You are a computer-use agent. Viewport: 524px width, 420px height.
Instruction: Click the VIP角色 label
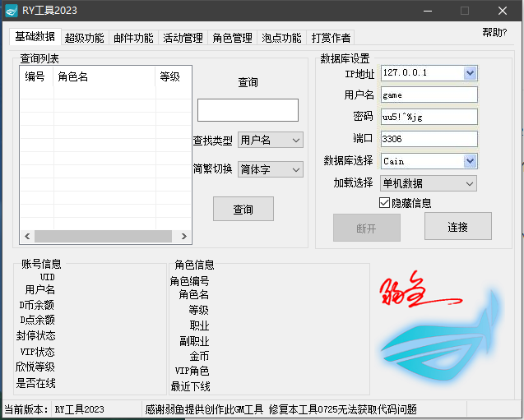[192, 371]
